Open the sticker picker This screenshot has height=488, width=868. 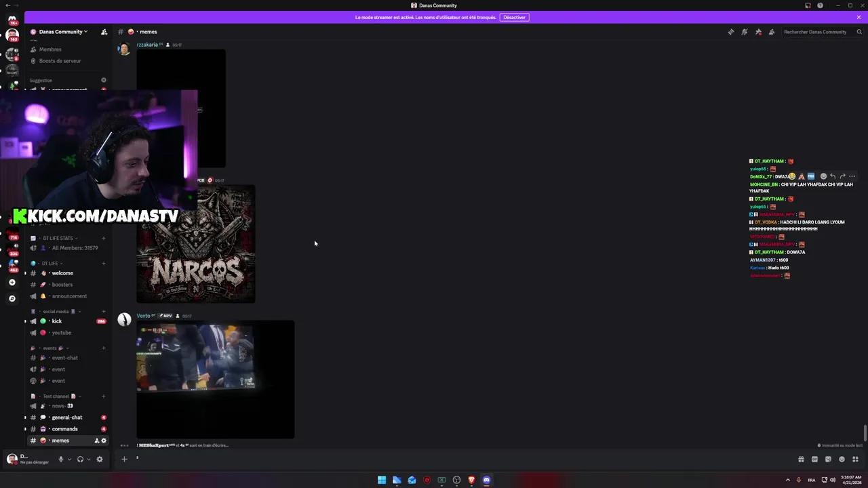coord(828,459)
